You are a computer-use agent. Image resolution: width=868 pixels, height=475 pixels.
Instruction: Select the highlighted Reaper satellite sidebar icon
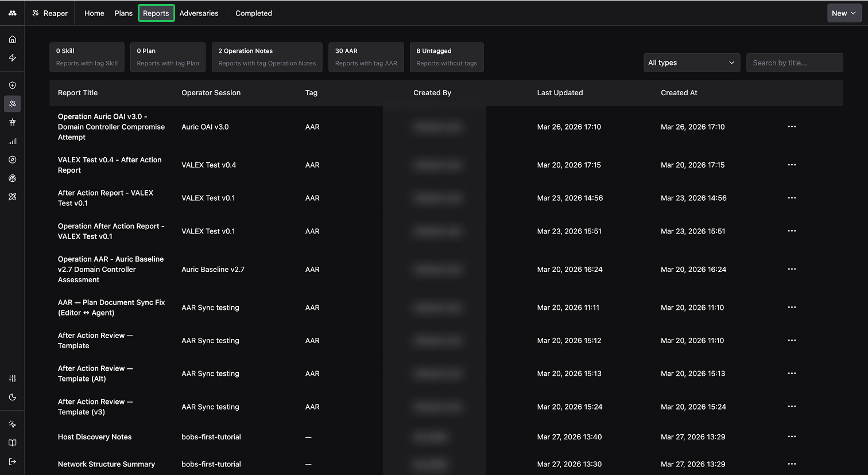[x=13, y=104]
